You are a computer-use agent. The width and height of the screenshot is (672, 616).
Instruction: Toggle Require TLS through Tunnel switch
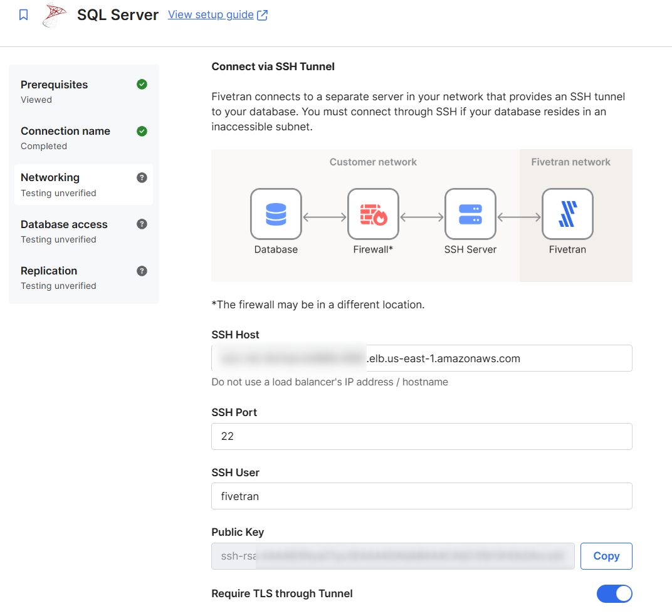pyautogui.click(x=614, y=593)
